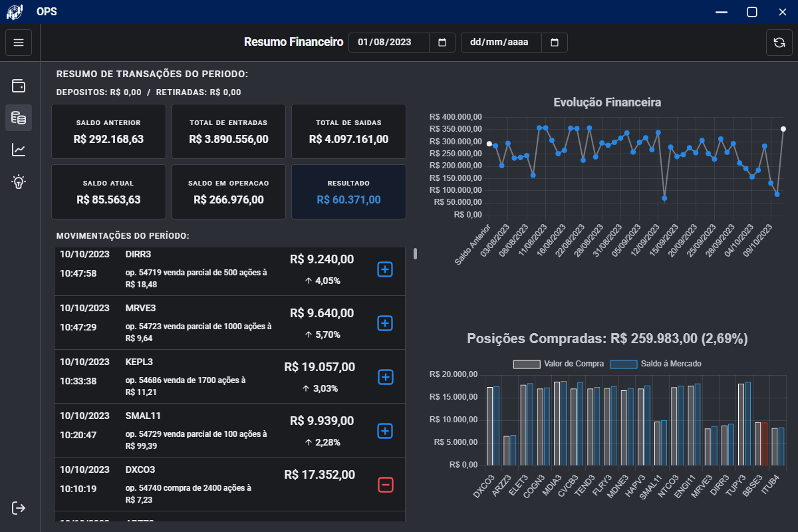Screen dimensions: 798x532
Task: Expand the MRVE3 transaction details
Action: 385,323
